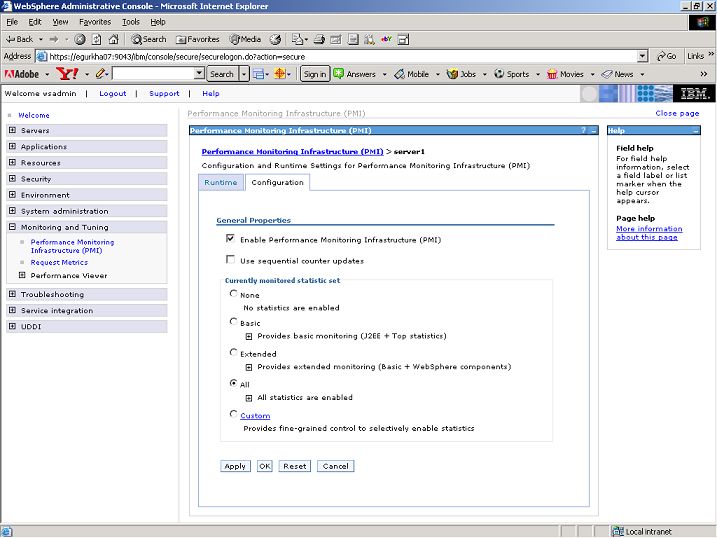
Task: Open the Tools menu
Action: click(131, 22)
